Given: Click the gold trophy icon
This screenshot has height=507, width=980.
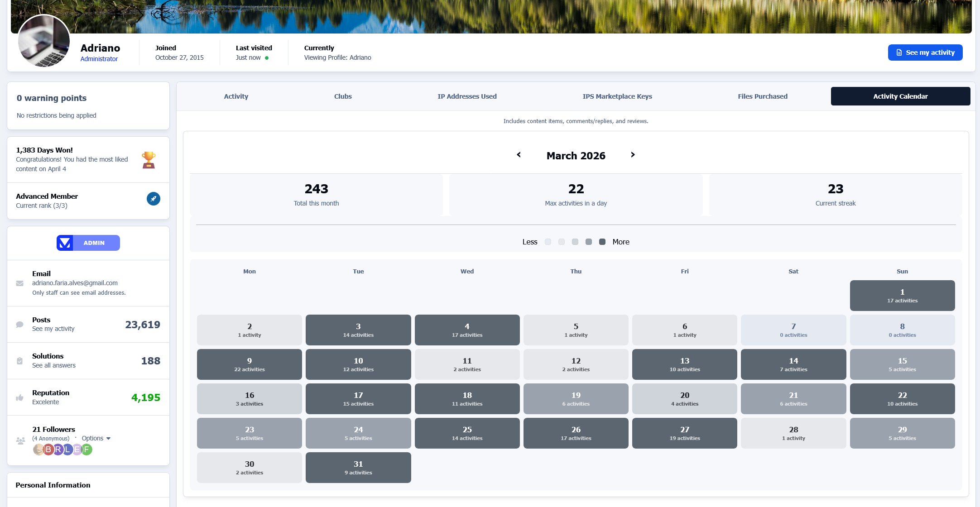Looking at the screenshot, I should [x=149, y=160].
